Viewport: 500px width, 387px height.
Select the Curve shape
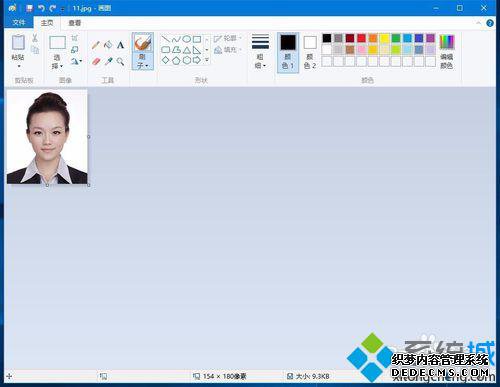click(x=176, y=39)
